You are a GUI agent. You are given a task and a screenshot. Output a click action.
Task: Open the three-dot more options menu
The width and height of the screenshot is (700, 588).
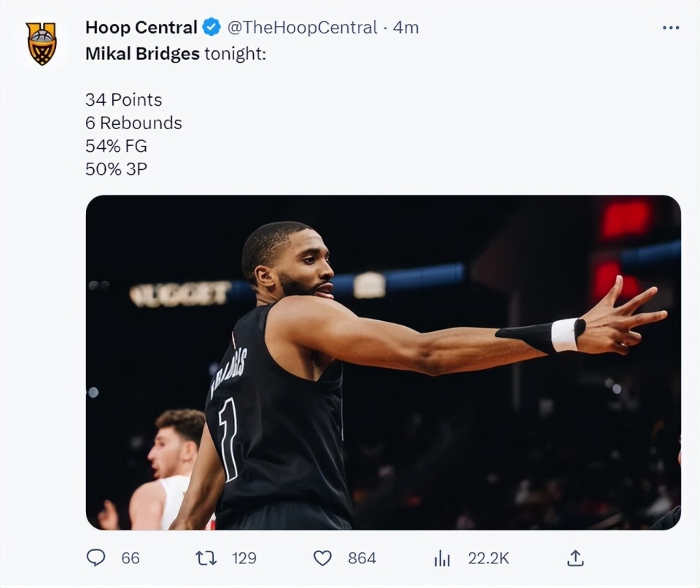click(670, 28)
